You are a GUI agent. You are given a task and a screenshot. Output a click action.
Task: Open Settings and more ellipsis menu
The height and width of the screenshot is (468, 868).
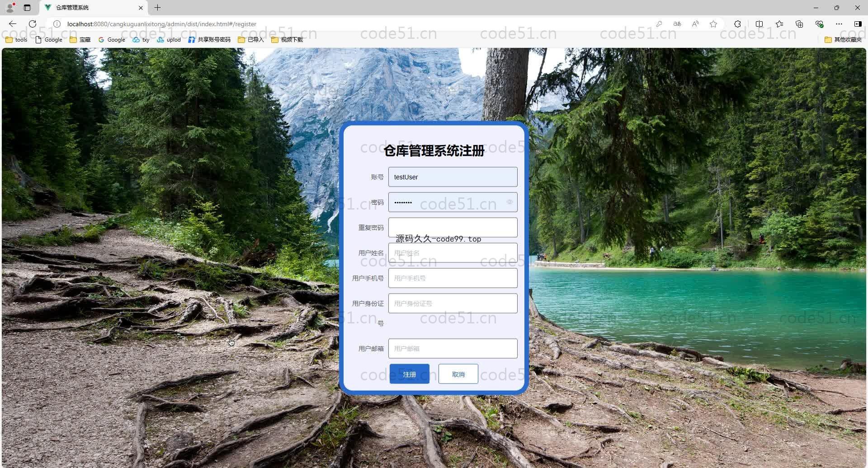(x=839, y=24)
